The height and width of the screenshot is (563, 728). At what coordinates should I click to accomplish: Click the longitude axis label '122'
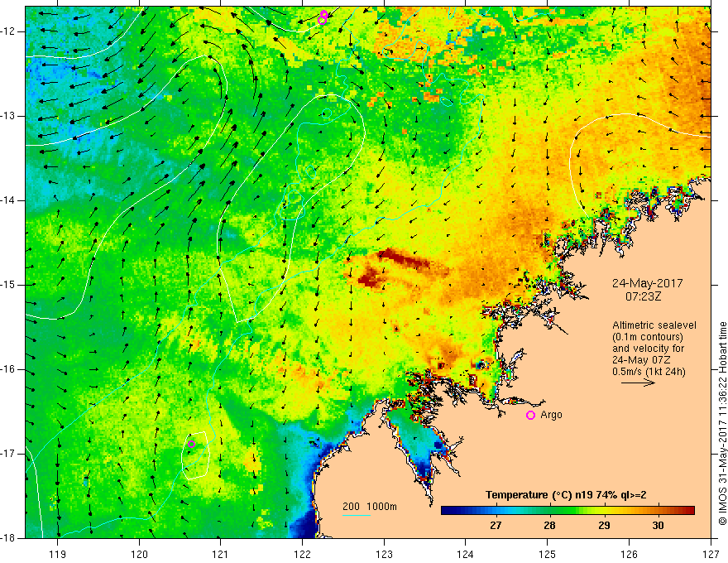[302, 554]
